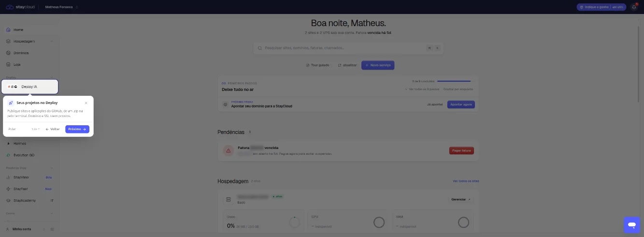Expand the Hospedagem sidebar chevron
Viewport: 644px width, 237px height.
pos(52,41)
